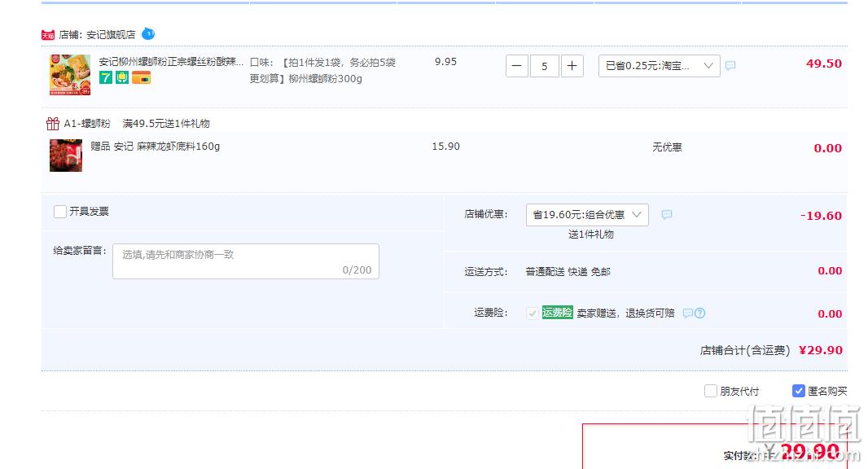Click the item subtotal 49.50

(x=824, y=64)
